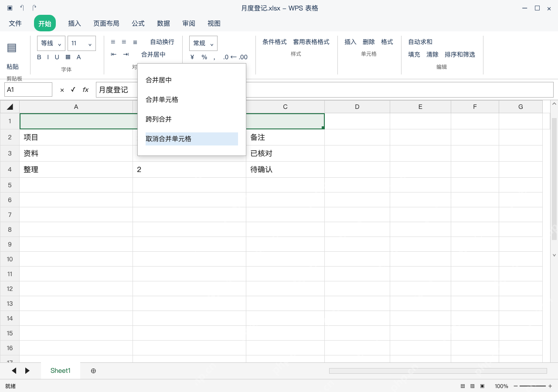
Task: Cancel formula entry with × icon
Action: 62,90
